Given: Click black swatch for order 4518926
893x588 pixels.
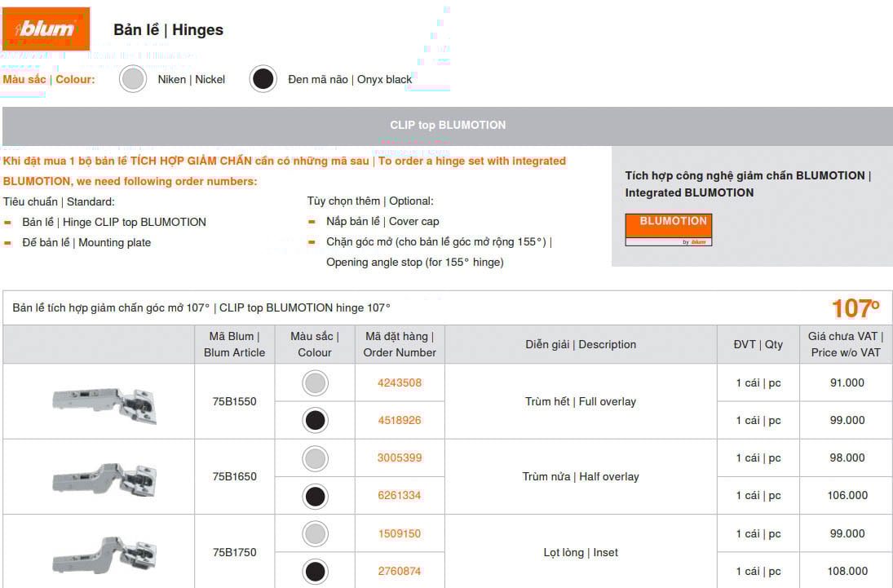Looking at the screenshot, I should 315,421.
